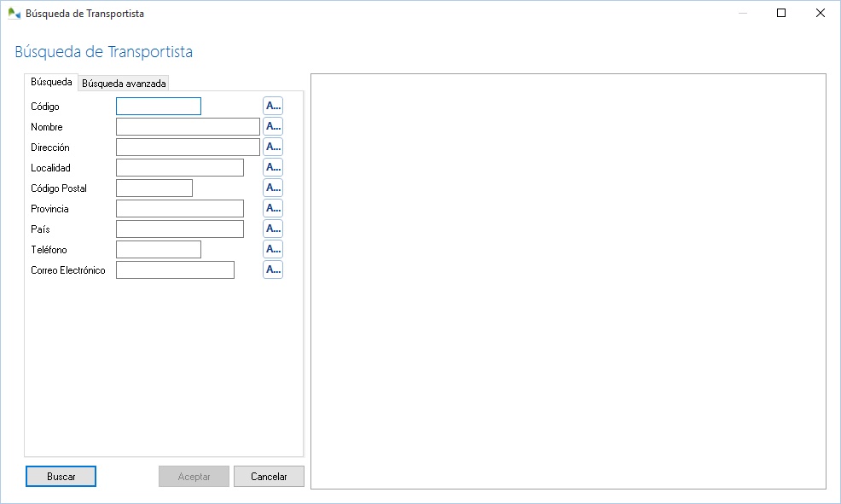Click the Buscar button
The width and height of the screenshot is (841, 504).
coord(61,477)
